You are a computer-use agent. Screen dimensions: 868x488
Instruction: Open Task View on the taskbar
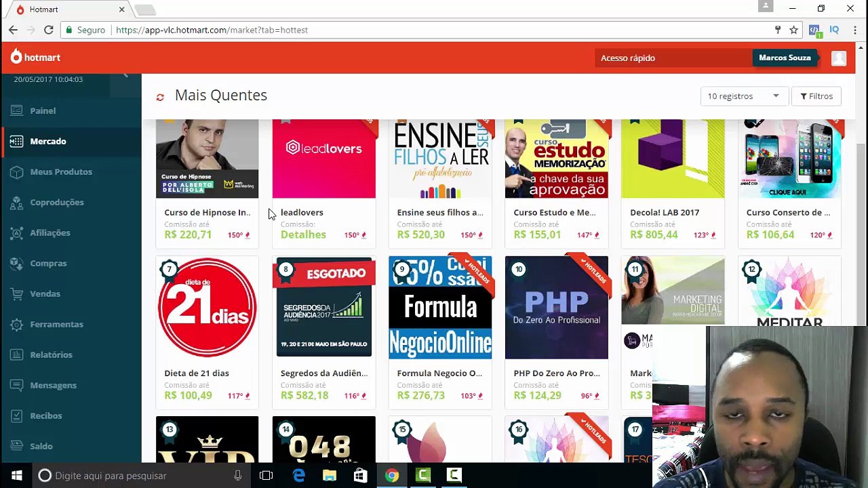(x=266, y=475)
